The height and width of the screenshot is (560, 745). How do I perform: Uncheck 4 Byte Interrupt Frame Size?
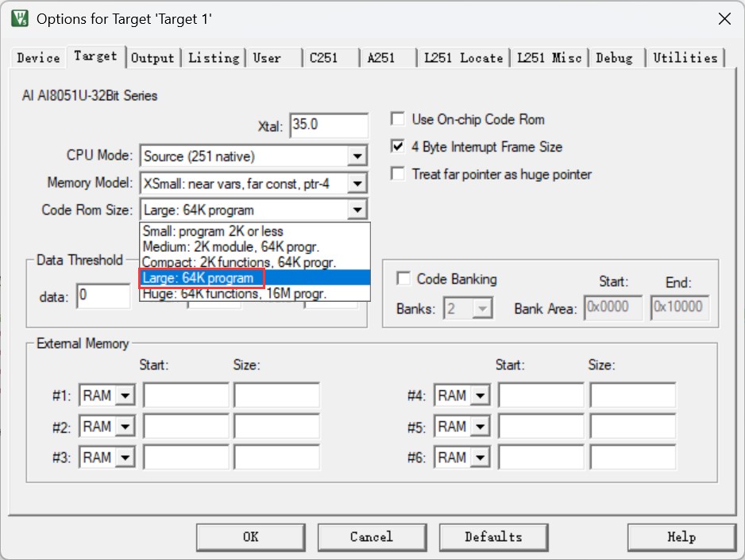coord(398,146)
